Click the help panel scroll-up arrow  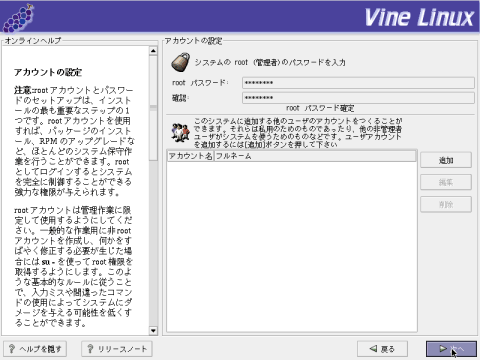coord(153,51)
